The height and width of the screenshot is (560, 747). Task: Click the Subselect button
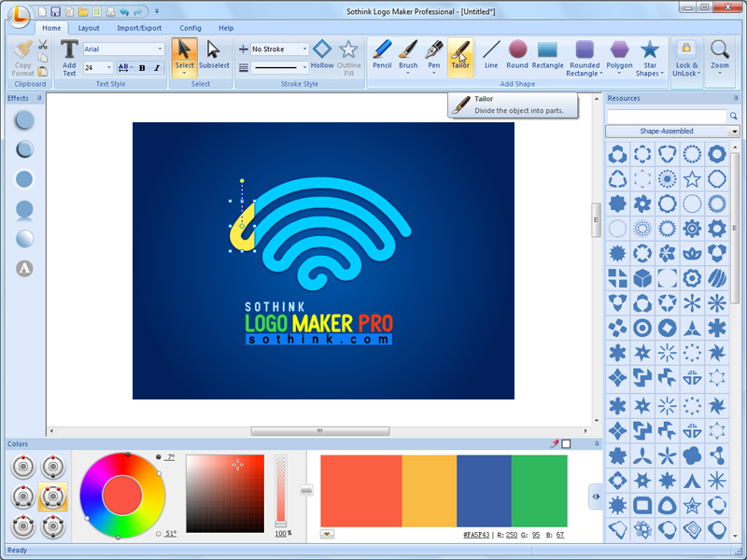tap(214, 56)
